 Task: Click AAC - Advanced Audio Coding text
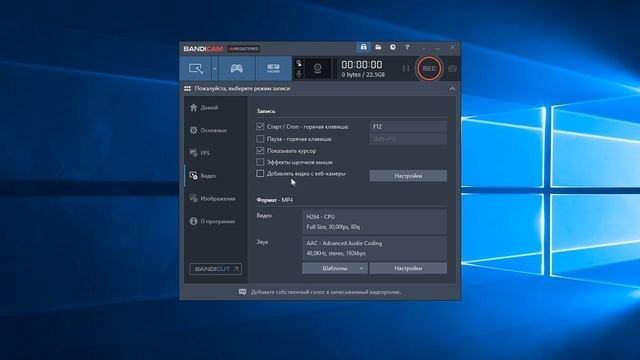tap(344, 243)
